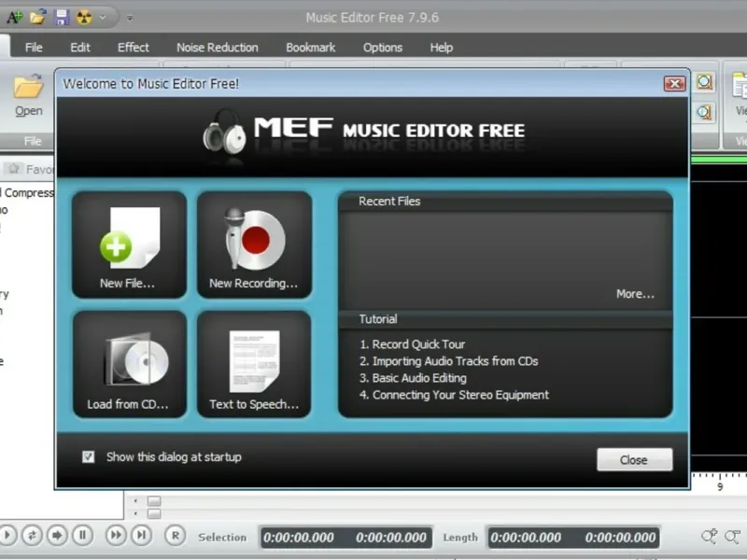Click the zoom in magnifier at bottom right
Image resolution: width=747 pixels, height=560 pixels.
(709, 537)
